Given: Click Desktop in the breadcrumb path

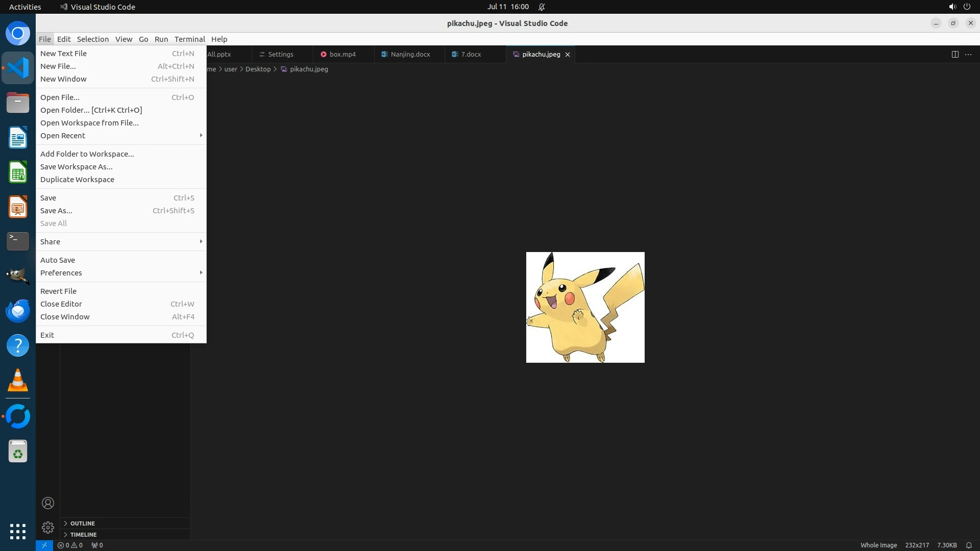Looking at the screenshot, I should (x=258, y=69).
